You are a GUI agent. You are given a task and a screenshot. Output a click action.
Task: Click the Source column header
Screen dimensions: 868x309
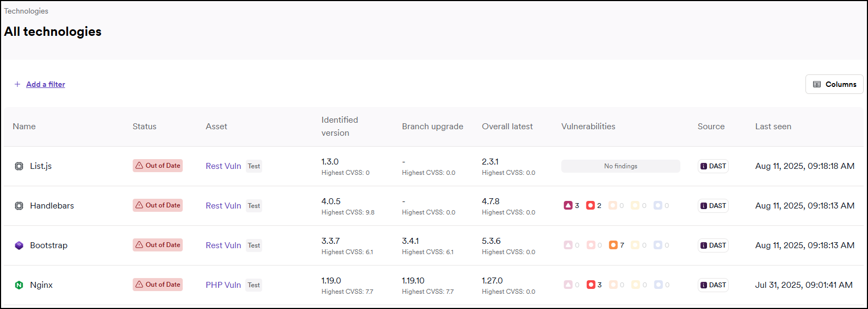pos(711,127)
